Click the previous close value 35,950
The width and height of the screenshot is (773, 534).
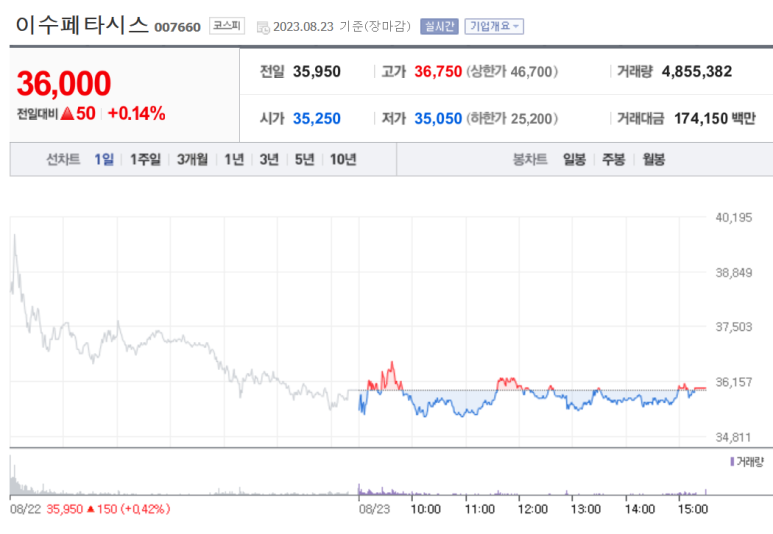pos(316,71)
